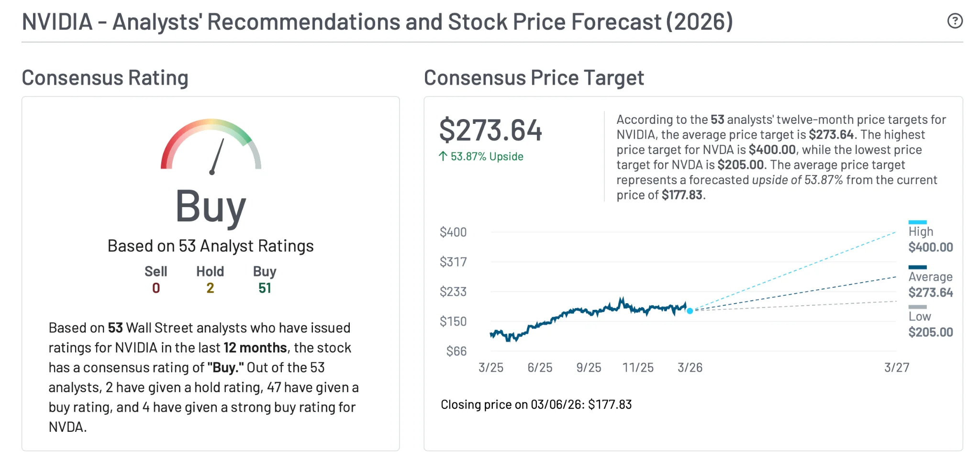The width and height of the screenshot is (980, 462).
Task: Click the High $400.00 target value
Action: 931,247
